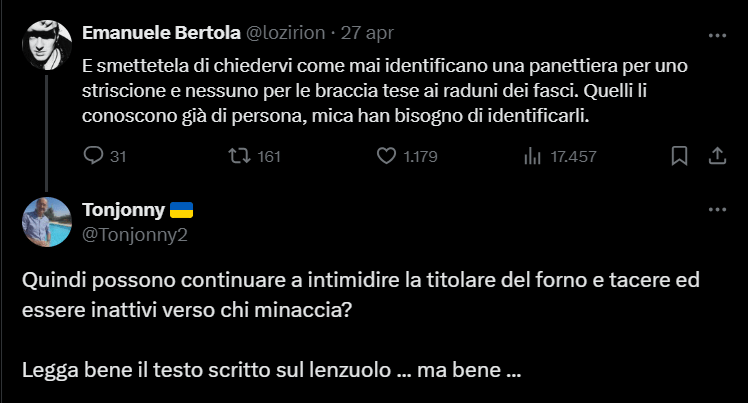Open more options on Bertola's tweet
The height and width of the screenshot is (403, 748).
(x=716, y=33)
